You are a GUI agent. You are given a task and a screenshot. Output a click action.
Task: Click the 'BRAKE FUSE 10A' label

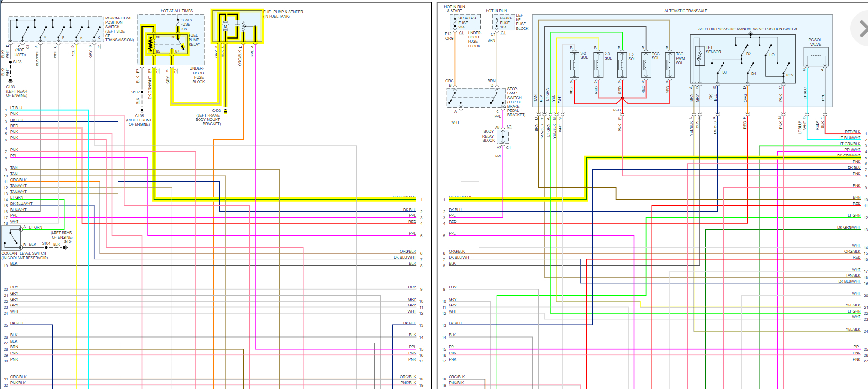[x=506, y=23]
